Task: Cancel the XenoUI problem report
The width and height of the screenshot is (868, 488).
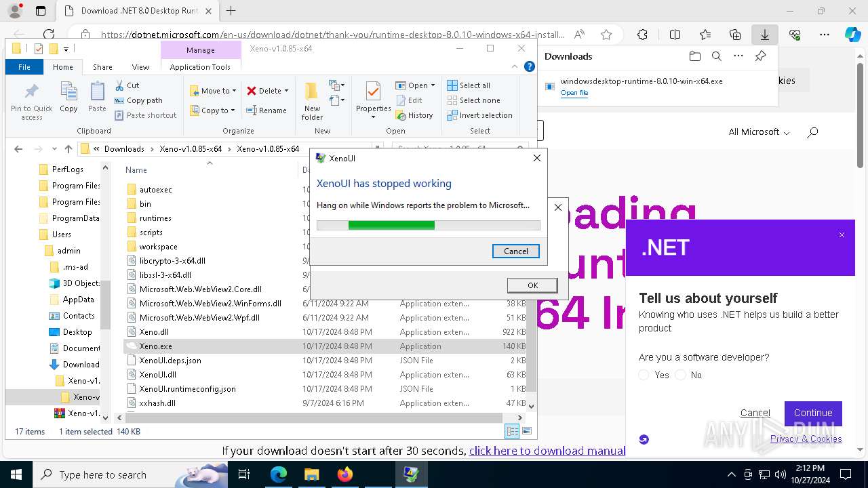Action: (x=515, y=251)
